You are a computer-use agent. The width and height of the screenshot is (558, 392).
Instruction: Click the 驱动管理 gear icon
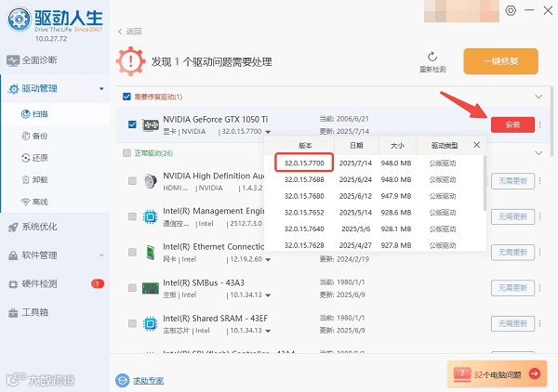[13, 89]
